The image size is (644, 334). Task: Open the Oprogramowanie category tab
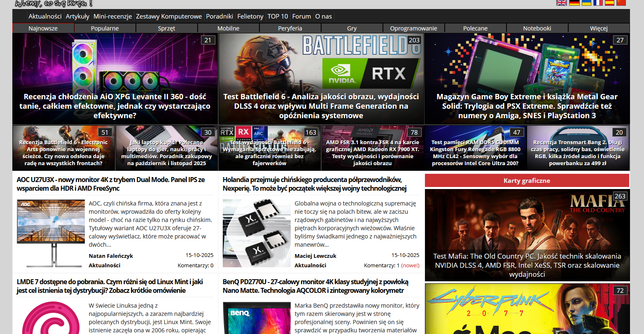(x=413, y=28)
